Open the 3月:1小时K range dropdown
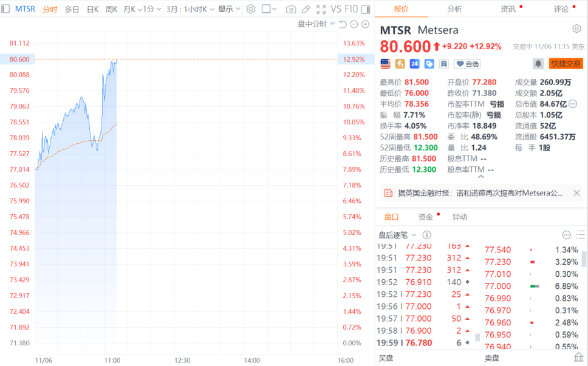Image resolution: width=588 pixels, height=366 pixels. pos(190,9)
